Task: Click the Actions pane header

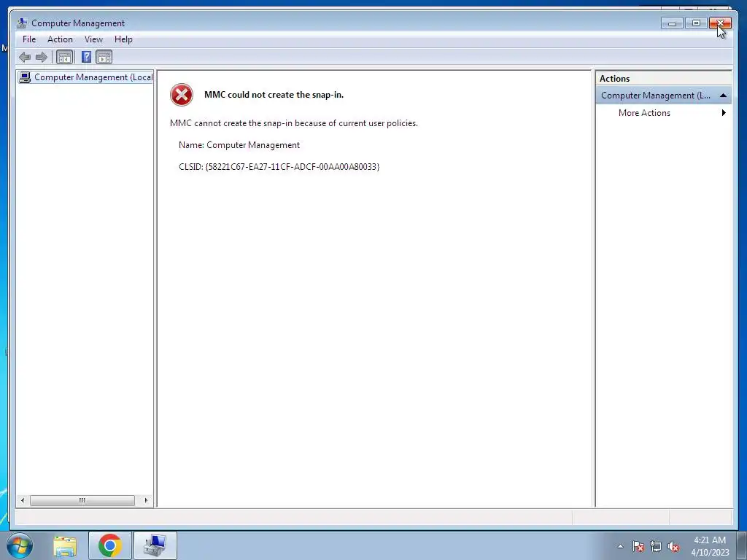Action: coord(664,79)
